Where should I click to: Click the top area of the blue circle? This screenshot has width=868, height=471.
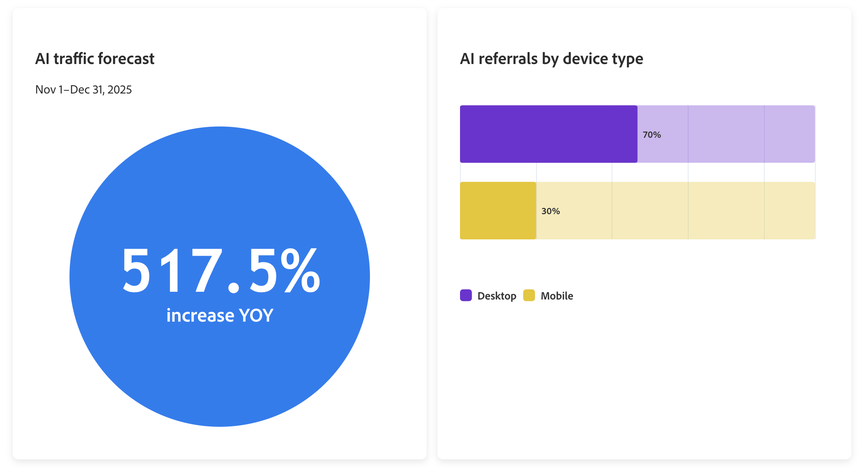pos(220,163)
